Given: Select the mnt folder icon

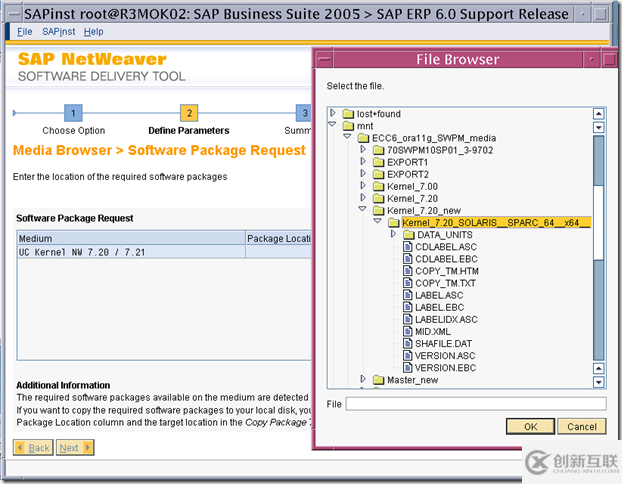Looking at the screenshot, I should point(348,126).
